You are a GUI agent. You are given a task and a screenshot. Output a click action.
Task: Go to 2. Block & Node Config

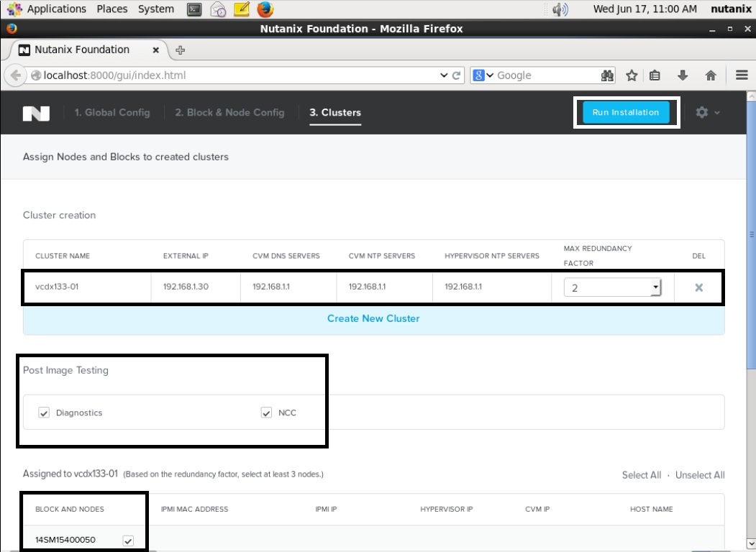coord(229,113)
